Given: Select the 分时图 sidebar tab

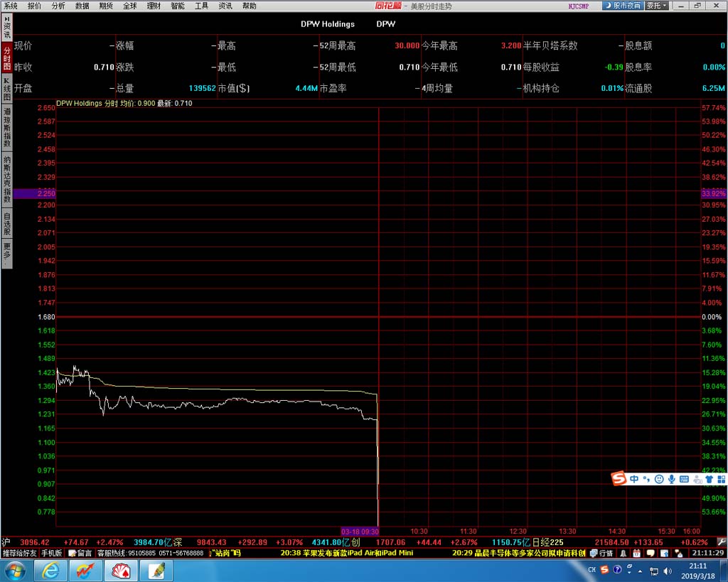Looking at the screenshot, I should [7, 58].
